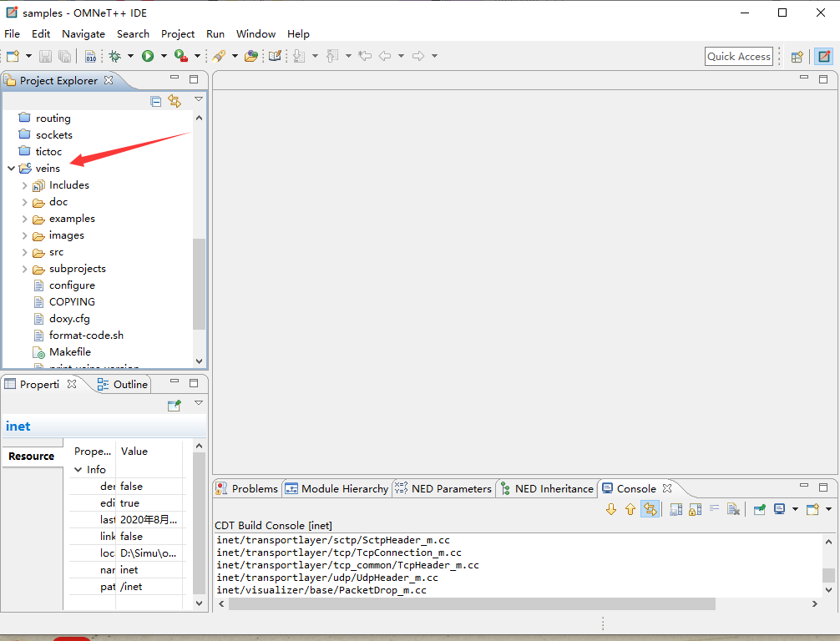Collapse the veins project tree
This screenshot has height=641, width=840.
tap(11, 168)
